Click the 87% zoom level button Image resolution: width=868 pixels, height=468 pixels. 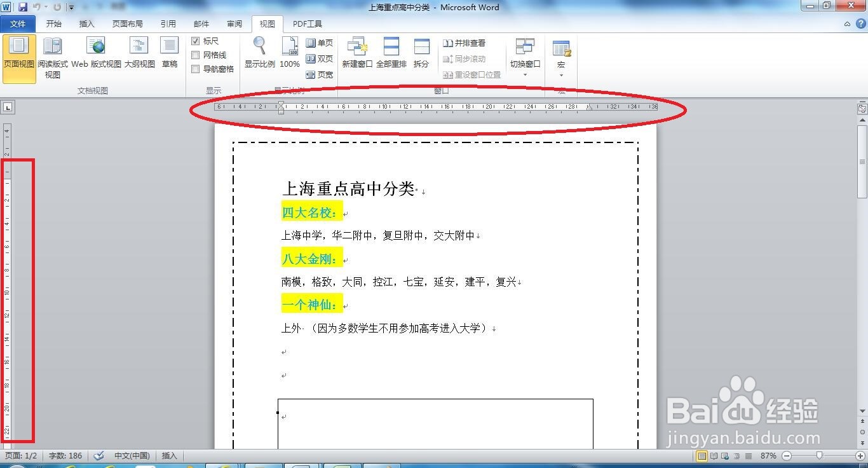[x=768, y=455]
